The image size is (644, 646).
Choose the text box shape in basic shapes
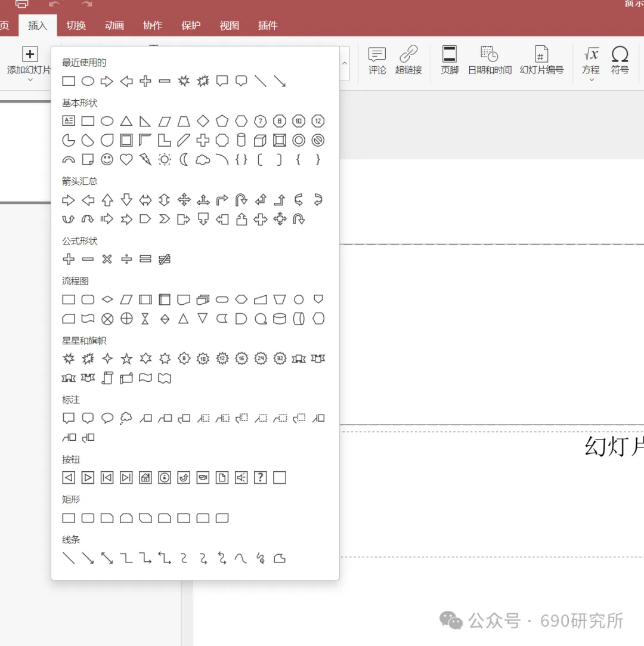pos(69,120)
